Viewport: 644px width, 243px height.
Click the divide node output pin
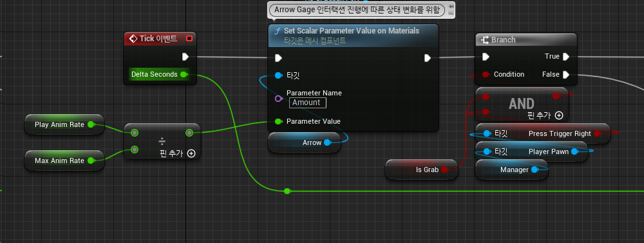click(x=189, y=133)
